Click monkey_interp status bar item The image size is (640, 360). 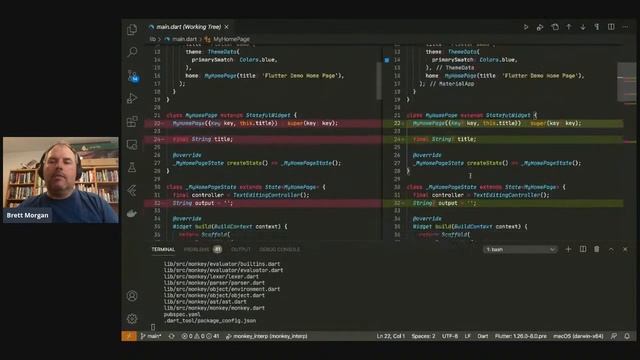267,336
